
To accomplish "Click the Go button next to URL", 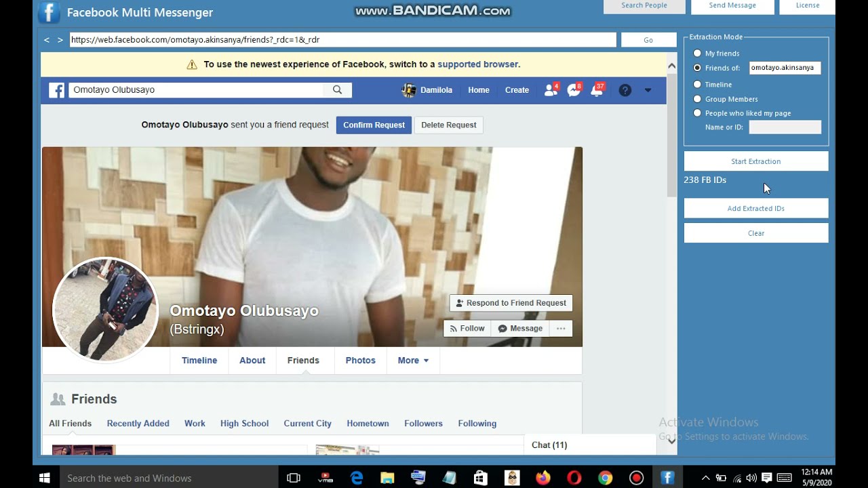I will click(648, 40).
